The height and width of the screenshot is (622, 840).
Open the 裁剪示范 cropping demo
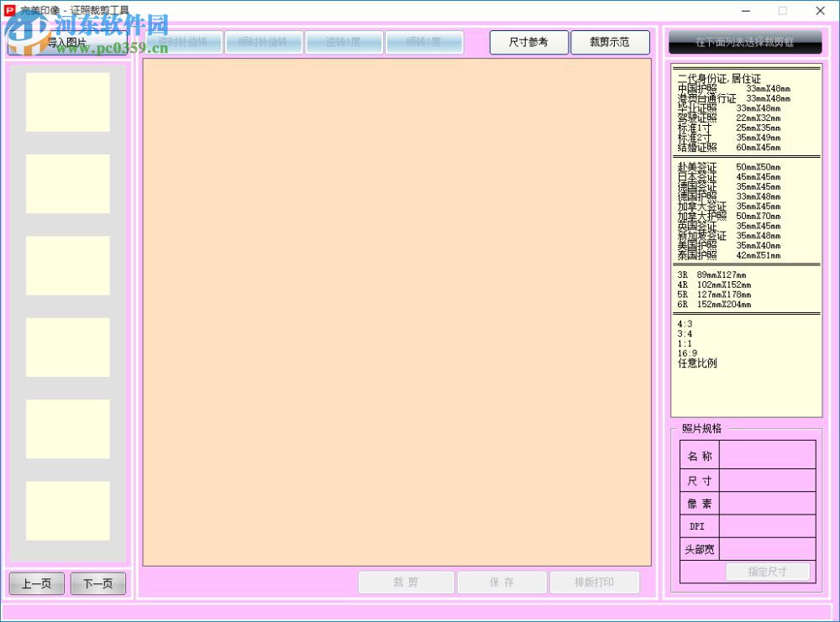coord(611,42)
